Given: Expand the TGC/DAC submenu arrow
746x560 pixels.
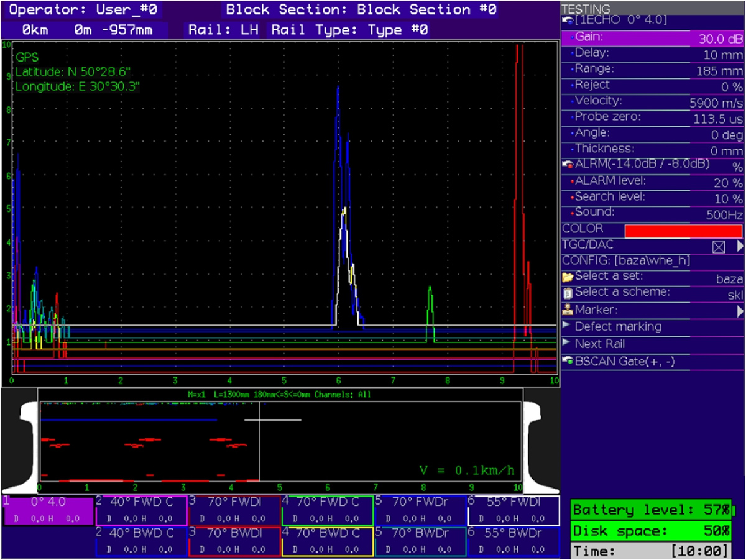Looking at the screenshot, I should click(x=739, y=246).
